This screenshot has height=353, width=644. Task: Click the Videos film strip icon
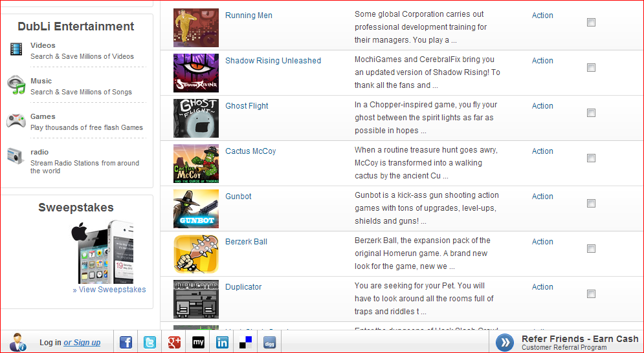(17, 49)
